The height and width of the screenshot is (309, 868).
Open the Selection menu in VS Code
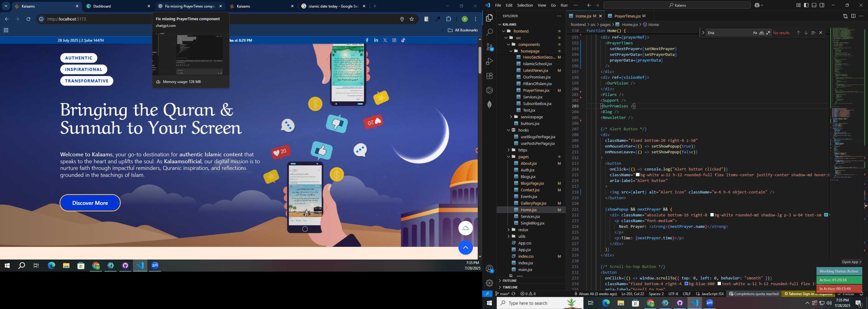(525, 5)
